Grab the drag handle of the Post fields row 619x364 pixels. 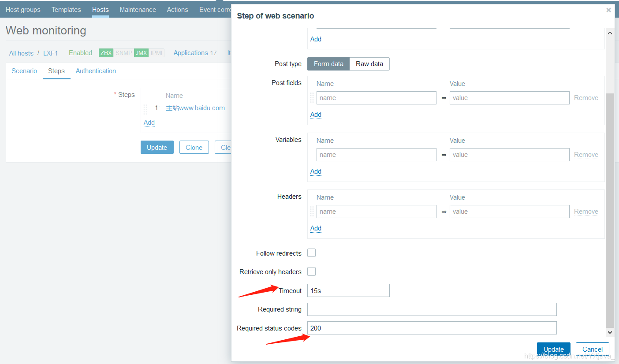click(312, 98)
